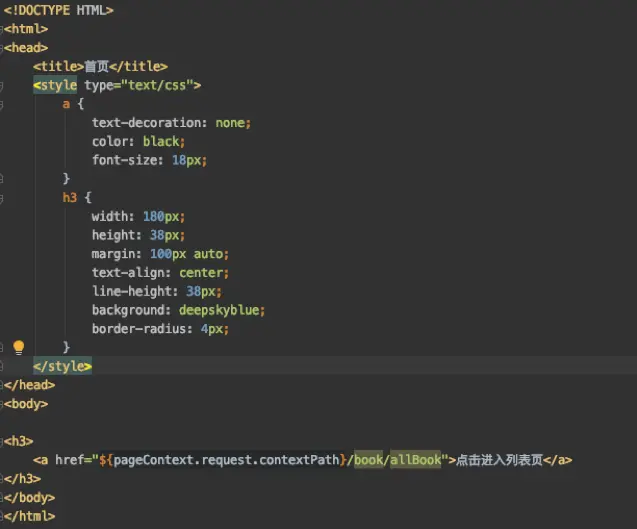Click the type="text/css" attribute

click(x=139, y=85)
